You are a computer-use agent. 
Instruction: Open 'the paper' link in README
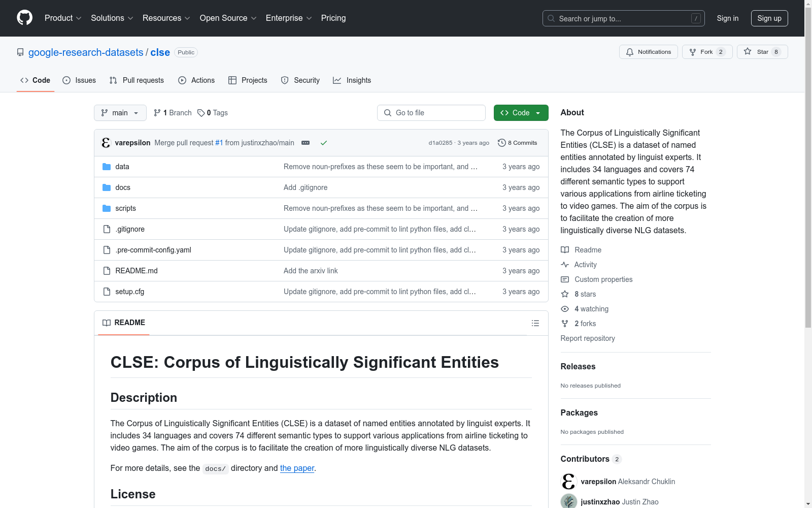[297, 468]
